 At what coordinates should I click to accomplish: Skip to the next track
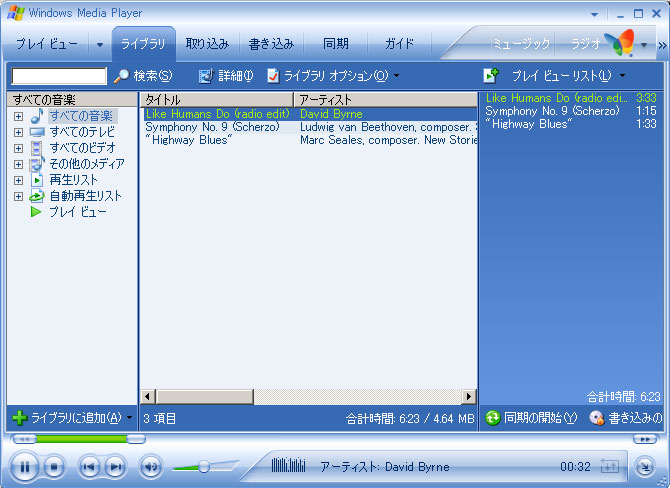click(115, 467)
